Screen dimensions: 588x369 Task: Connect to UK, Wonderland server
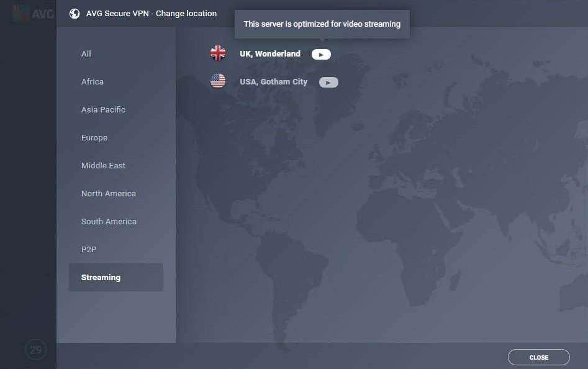270,53
